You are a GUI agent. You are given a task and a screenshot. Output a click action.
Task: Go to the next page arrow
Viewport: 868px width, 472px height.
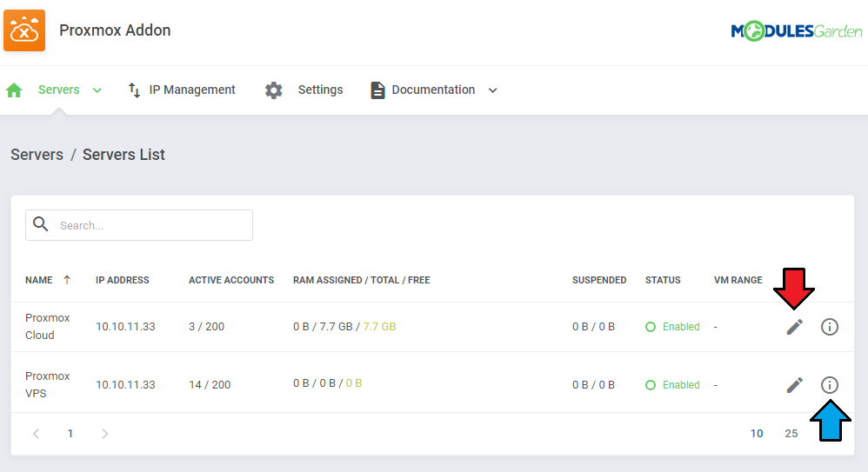pyautogui.click(x=104, y=434)
